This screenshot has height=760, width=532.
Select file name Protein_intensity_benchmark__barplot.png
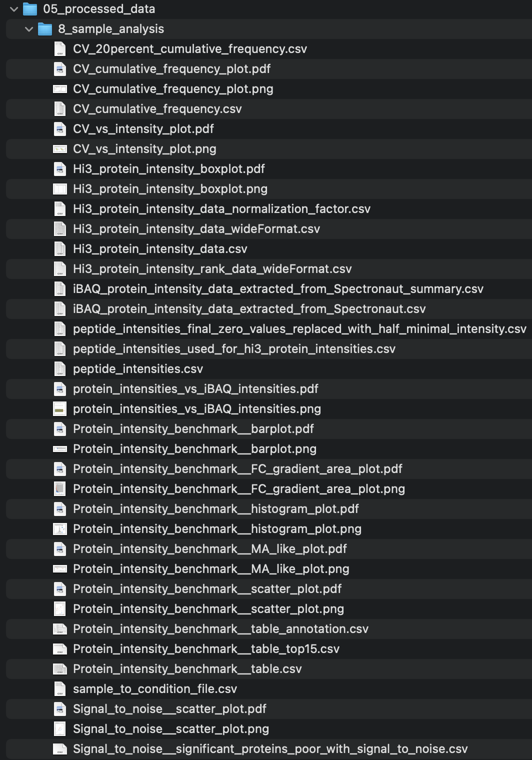195,449
